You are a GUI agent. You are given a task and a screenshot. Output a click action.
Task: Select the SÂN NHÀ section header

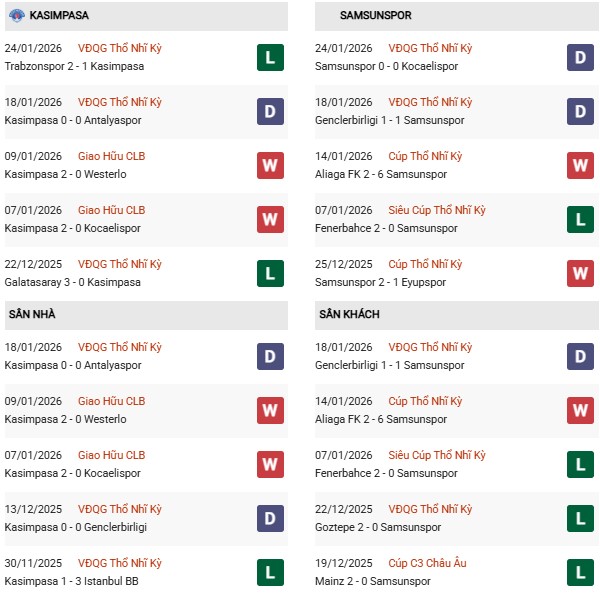[32, 314]
